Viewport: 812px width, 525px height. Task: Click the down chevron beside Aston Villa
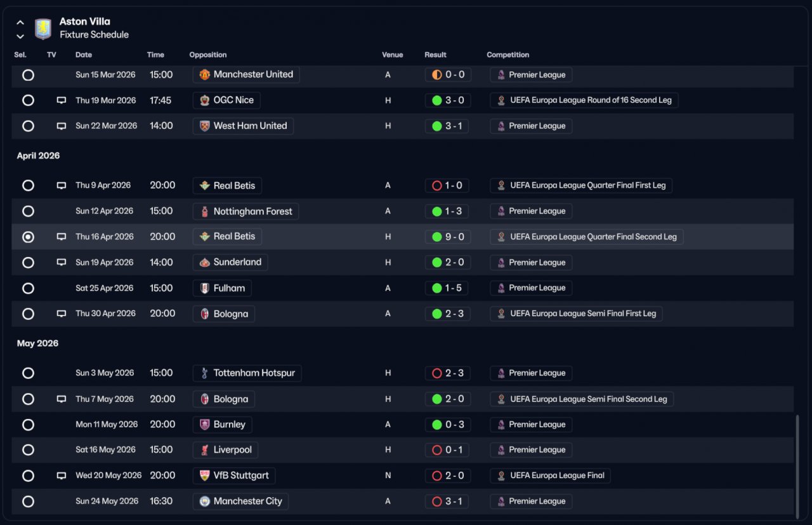pyautogui.click(x=20, y=36)
